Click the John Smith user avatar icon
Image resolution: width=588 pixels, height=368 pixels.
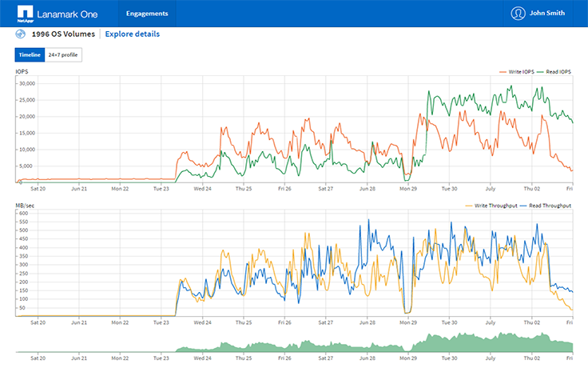(518, 13)
